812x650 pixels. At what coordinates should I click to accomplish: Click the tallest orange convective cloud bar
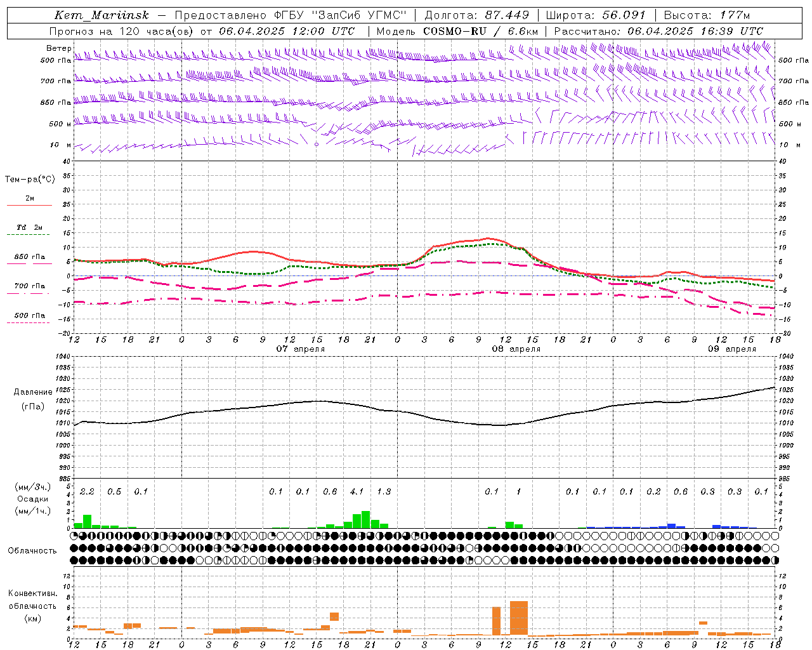[519, 618]
